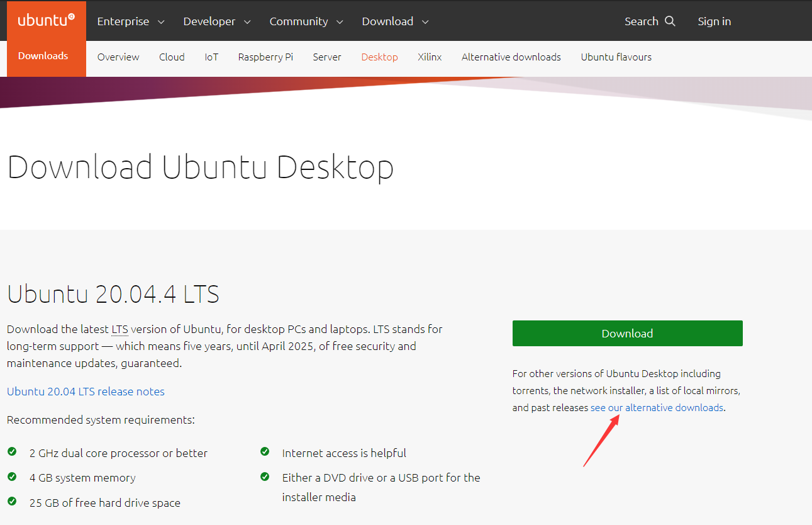The width and height of the screenshot is (812, 525).
Task: Click '2 GHz dual core processor or better' text
Action: point(118,453)
